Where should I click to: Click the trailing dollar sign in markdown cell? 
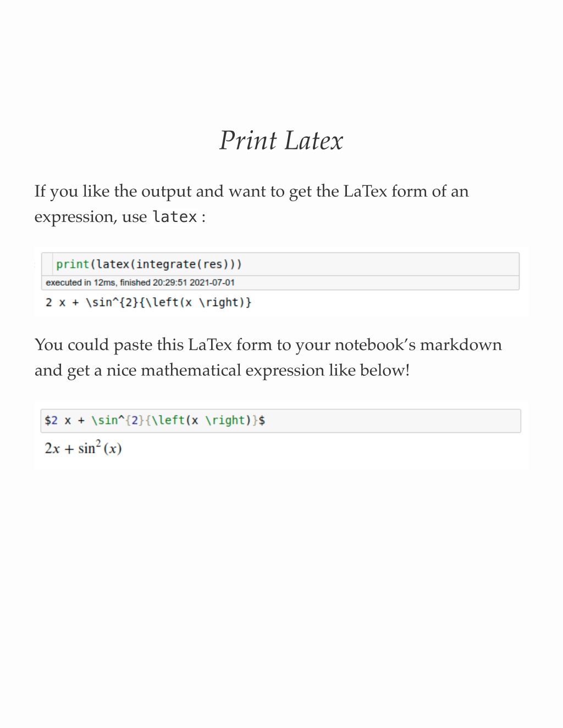tap(262, 420)
